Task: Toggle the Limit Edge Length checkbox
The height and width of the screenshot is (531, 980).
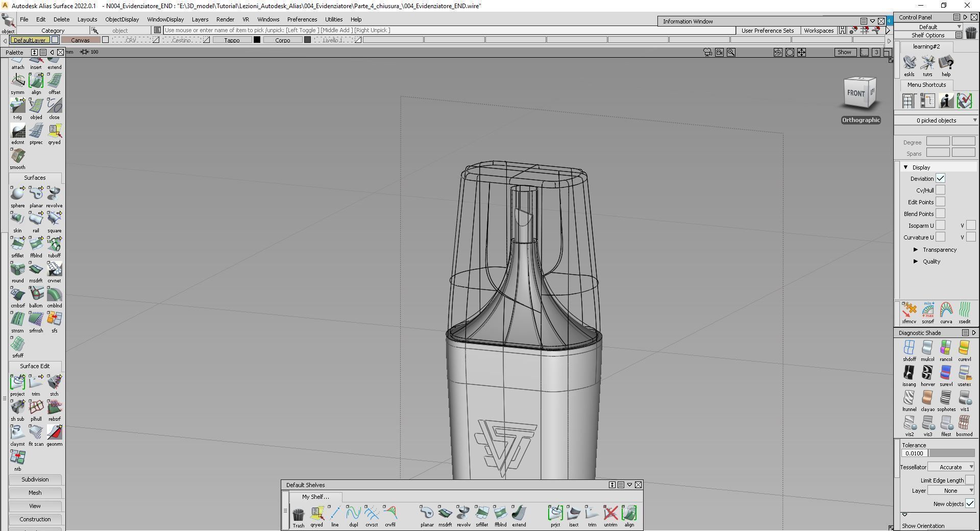Action: pyautogui.click(x=970, y=480)
